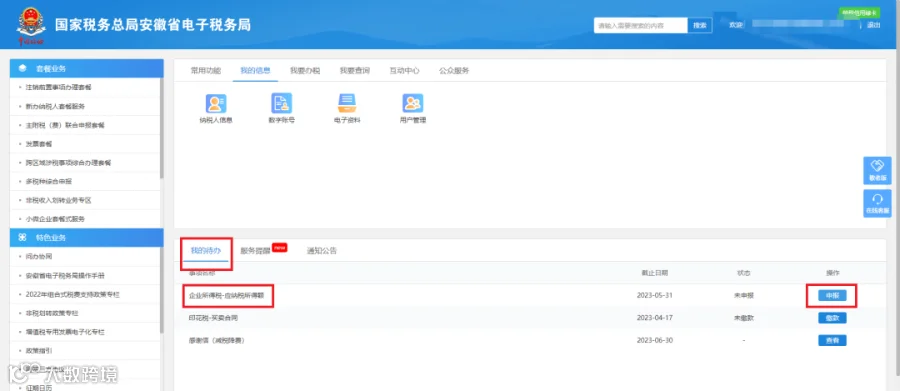Image resolution: width=900 pixels, height=391 pixels.
Task: Click the 退出 logout link
Action: tap(873, 25)
